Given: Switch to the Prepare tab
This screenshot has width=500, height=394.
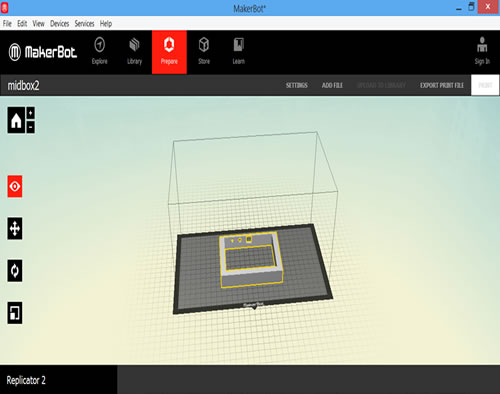Looking at the screenshot, I should tap(169, 52).
